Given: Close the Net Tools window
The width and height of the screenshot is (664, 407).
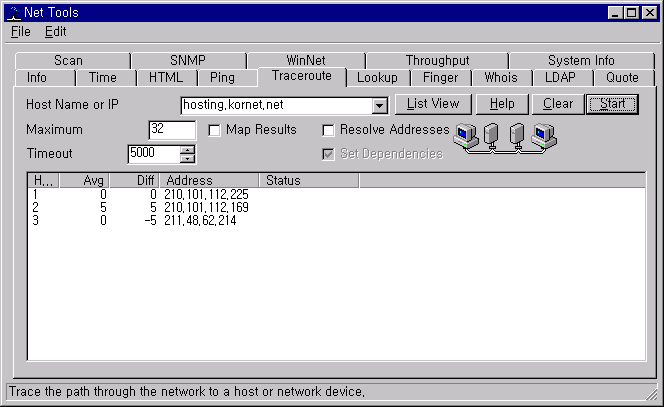Looking at the screenshot, I should (x=649, y=13).
